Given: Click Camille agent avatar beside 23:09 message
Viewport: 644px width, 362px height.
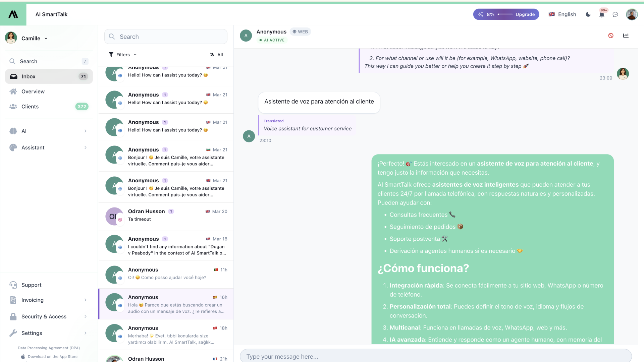Looking at the screenshot, I should (623, 73).
